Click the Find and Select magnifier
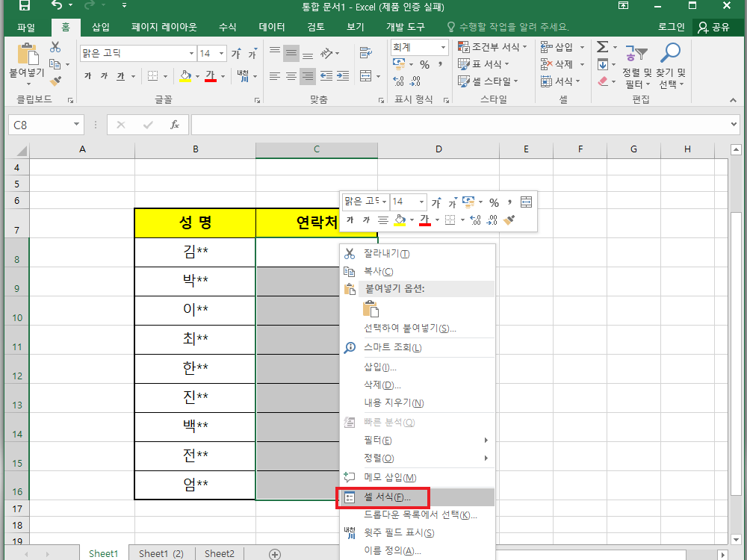 (x=670, y=53)
